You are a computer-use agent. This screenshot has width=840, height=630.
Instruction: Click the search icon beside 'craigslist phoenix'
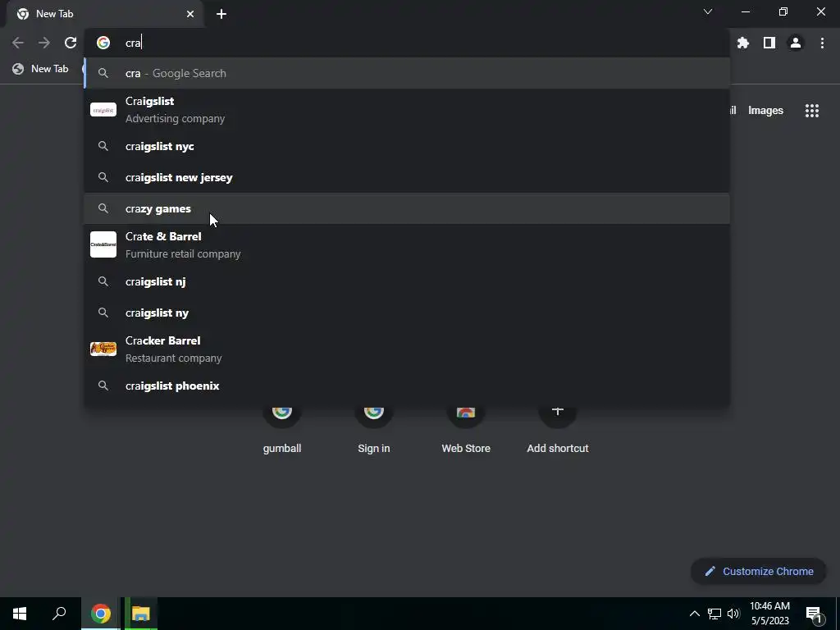pos(103,386)
